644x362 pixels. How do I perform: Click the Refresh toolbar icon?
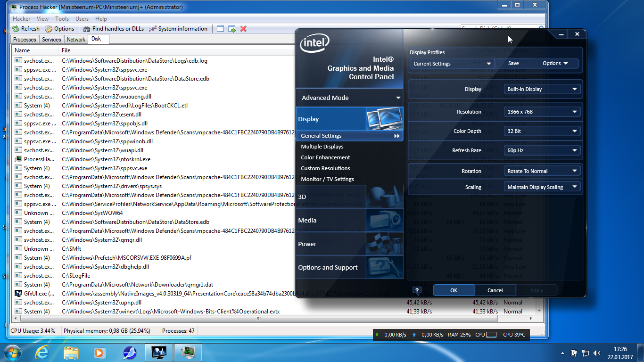[x=16, y=29]
